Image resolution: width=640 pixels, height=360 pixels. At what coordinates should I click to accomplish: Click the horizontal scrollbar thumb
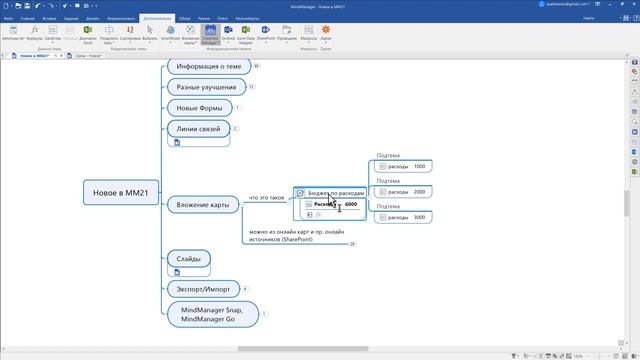coord(303,349)
